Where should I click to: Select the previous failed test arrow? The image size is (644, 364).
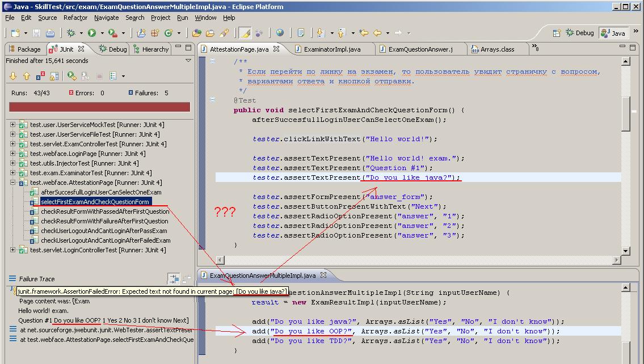(x=27, y=75)
